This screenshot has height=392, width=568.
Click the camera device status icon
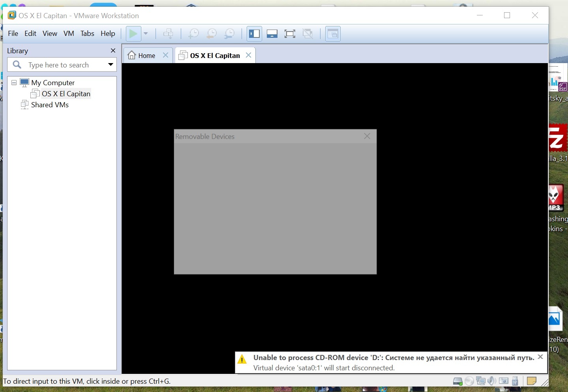click(504, 381)
